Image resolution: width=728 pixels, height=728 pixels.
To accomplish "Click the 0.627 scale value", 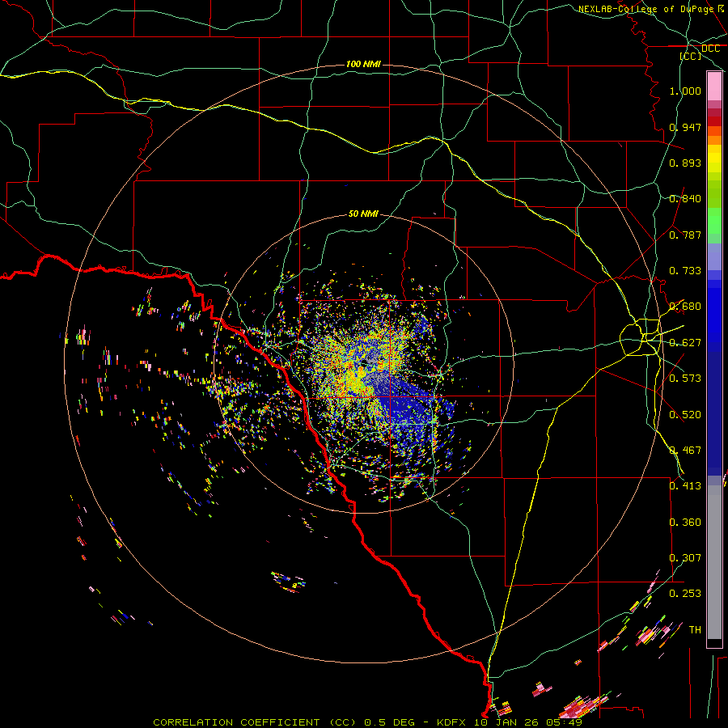I will coord(685,343).
